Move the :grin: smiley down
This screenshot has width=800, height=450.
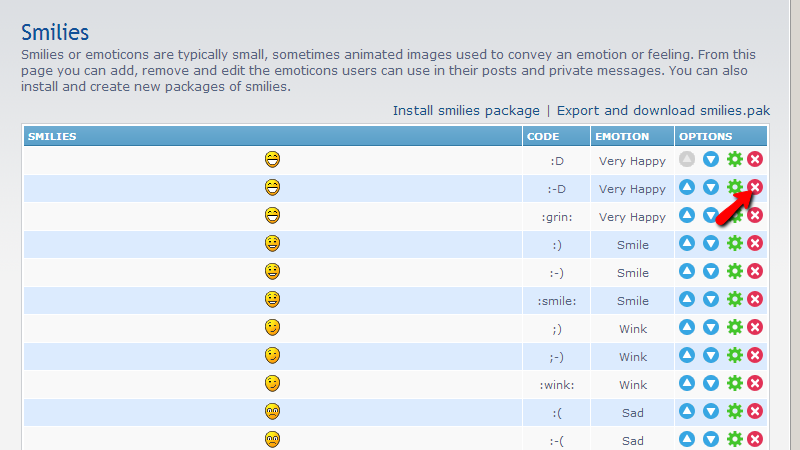click(710, 215)
